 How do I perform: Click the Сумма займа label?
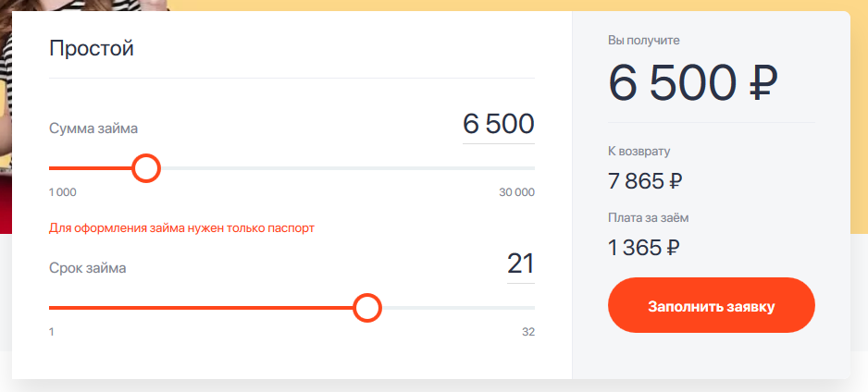93,129
